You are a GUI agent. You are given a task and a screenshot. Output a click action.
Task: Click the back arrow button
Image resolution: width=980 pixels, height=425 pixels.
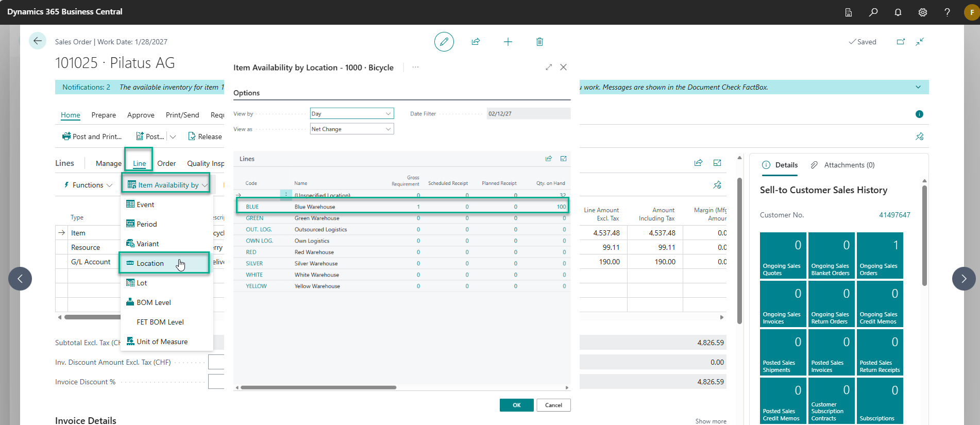38,41
